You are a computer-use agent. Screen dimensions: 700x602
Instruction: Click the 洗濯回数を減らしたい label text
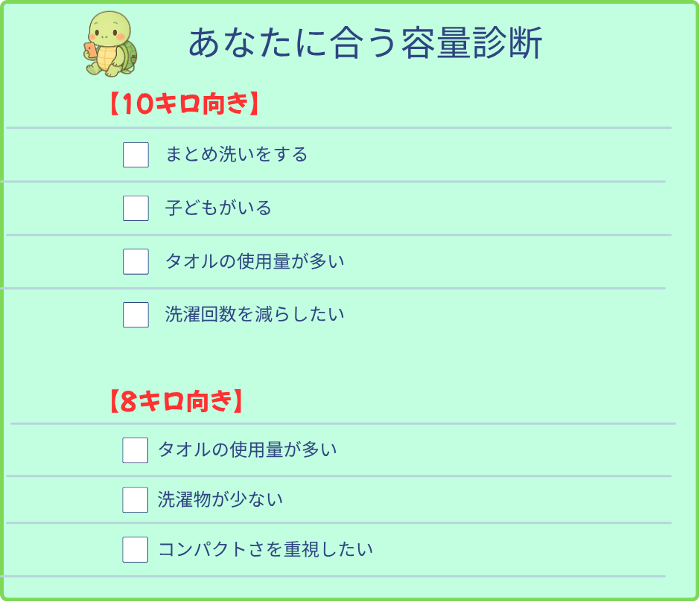click(255, 315)
